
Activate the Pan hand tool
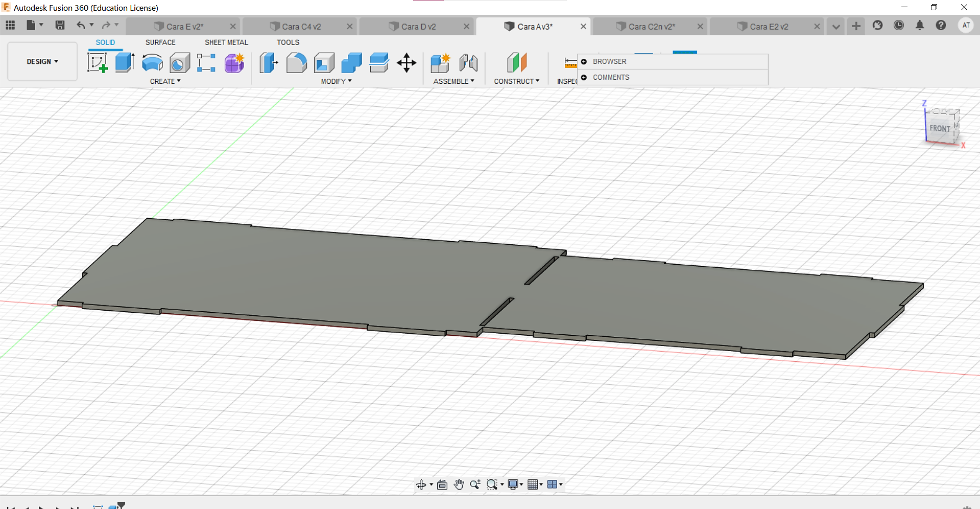pos(459,484)
